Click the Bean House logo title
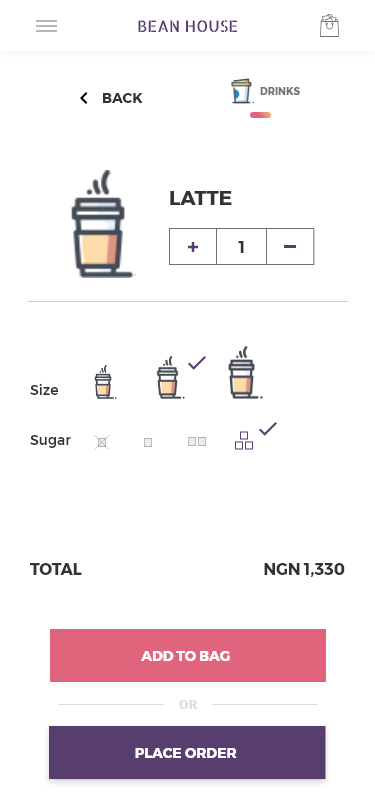 click(x=188, y=26)
